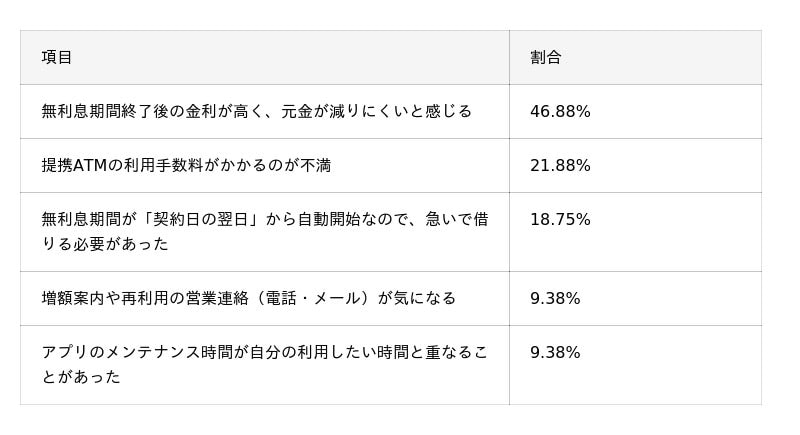Click the 9.38% value in 増額案内 row
Viewport: 800px width, 435px height.
555,298
